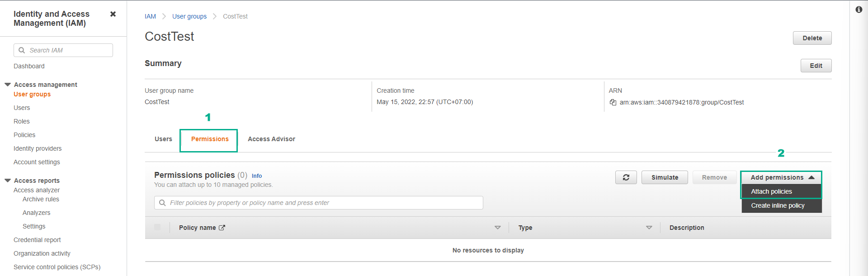
Task: Open Account settings page
Action: click(x=37, y=162)
